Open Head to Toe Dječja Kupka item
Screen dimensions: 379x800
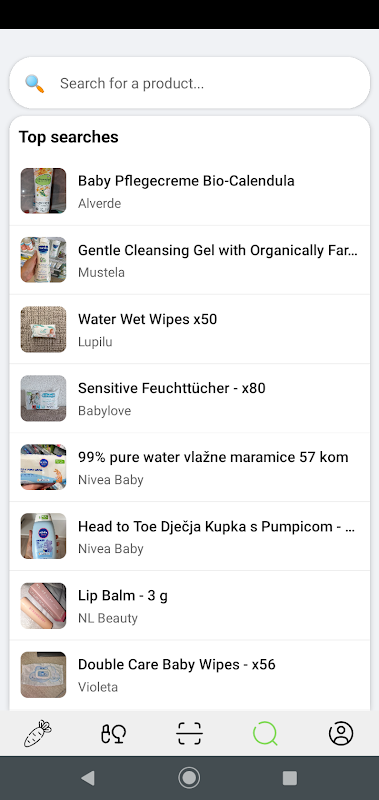click(190, 536)
